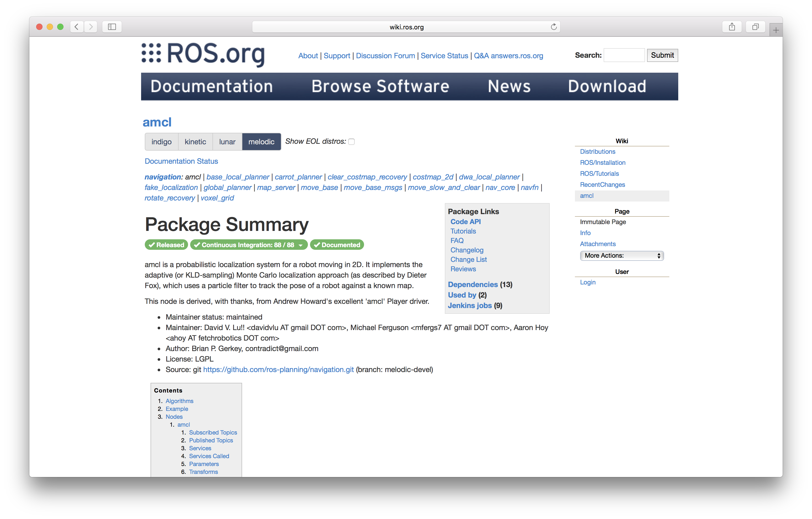The image size is (812, 519).
Task: Expand the Continuous Integration 88 / 88 dropdown
Action: (x=249, y=245)
